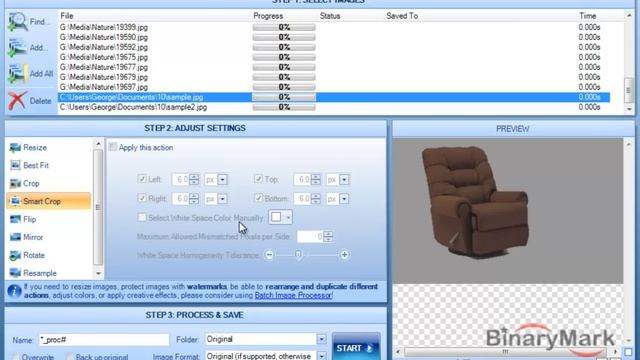The width and height of the screenshot is (640, 360).
Task: Click the red Delete X icon
Action: 18,100
